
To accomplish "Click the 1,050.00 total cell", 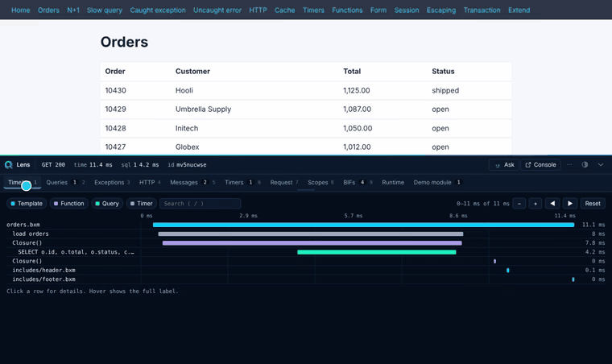I will (x=358, y=128).
